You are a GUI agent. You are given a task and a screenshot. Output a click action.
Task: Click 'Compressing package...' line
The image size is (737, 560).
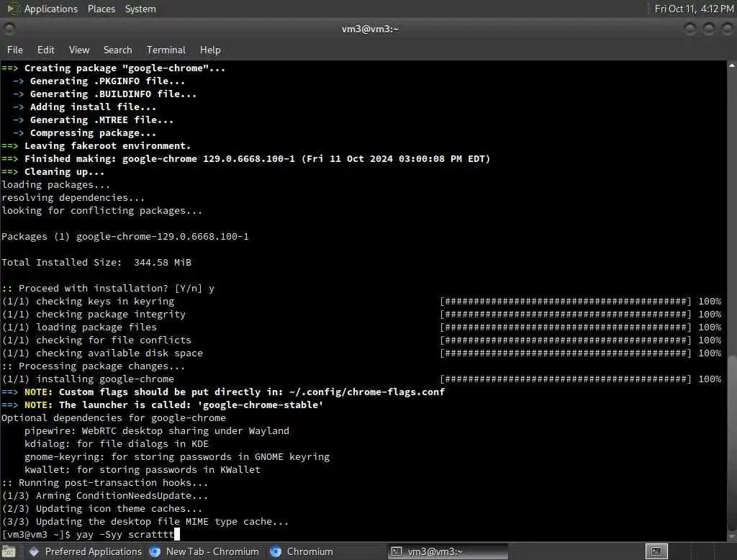click(x=85, y=133)
